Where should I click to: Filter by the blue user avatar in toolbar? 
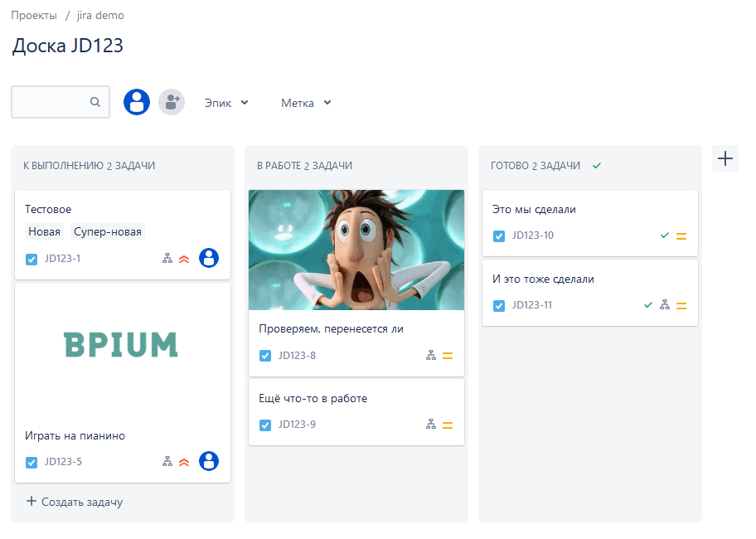137,102
